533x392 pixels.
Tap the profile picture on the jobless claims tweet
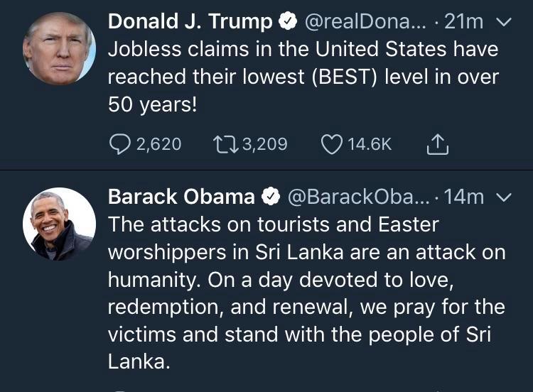(x=59, y=48)
